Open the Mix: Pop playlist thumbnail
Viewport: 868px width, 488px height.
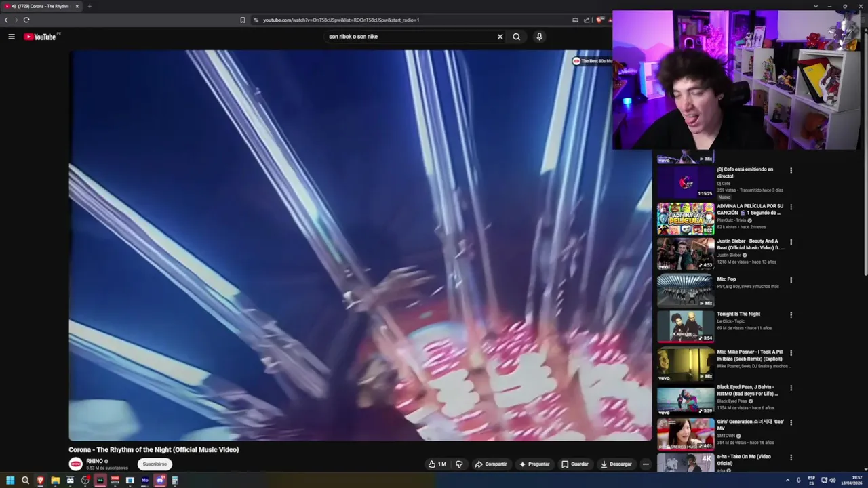(686, 291)
